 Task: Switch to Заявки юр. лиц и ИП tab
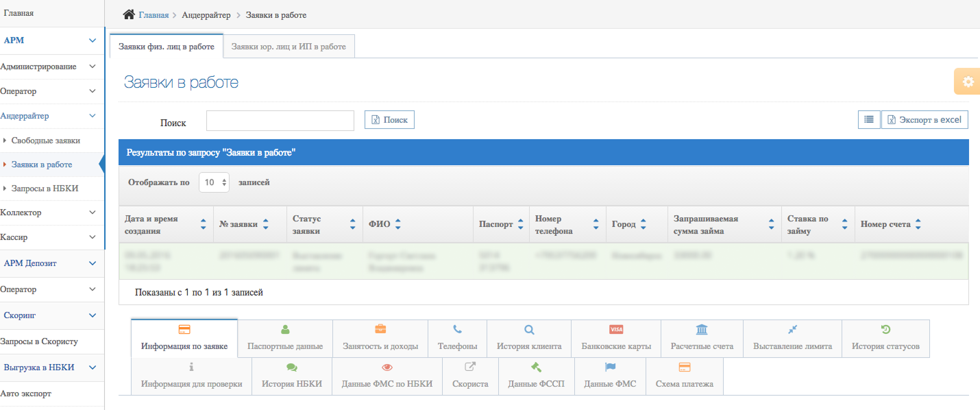coord(289,47)
